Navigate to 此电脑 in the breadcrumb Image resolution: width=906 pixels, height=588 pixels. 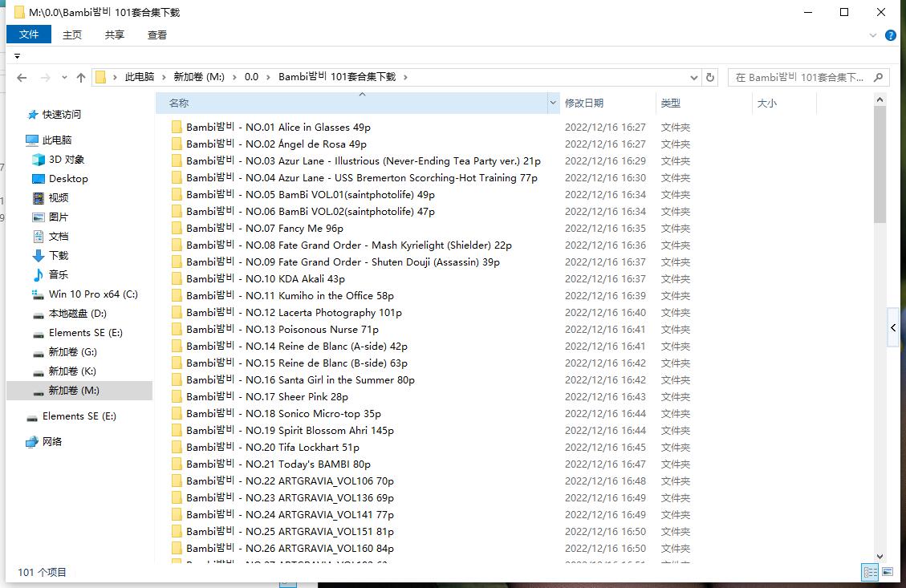(x=140, y=77)
